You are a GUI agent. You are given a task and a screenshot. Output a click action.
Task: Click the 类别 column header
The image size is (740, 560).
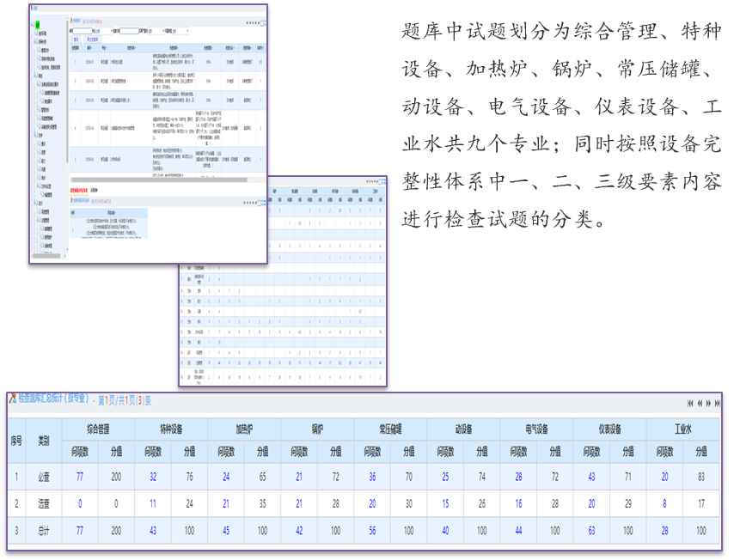pos(44,441)
